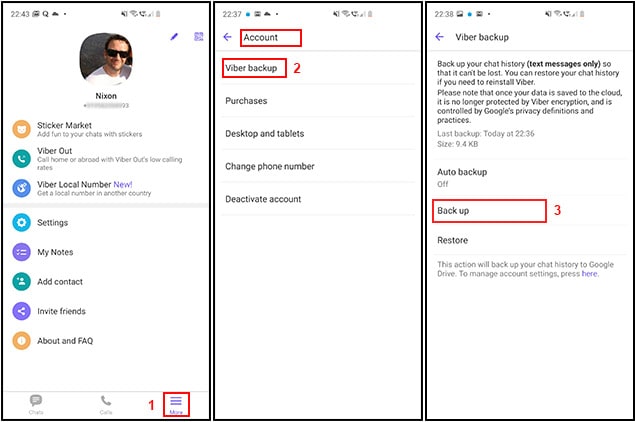The height and width of the screenshot is (422, 635).
Task: Tap the pencil edit profile icon
Action: click(174, 36)
